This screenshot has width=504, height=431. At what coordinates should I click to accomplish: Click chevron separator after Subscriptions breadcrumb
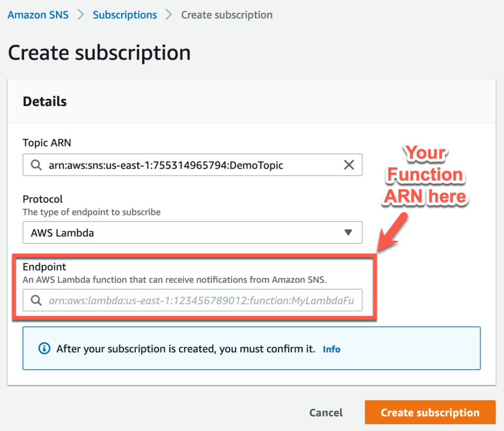[169, 15]
